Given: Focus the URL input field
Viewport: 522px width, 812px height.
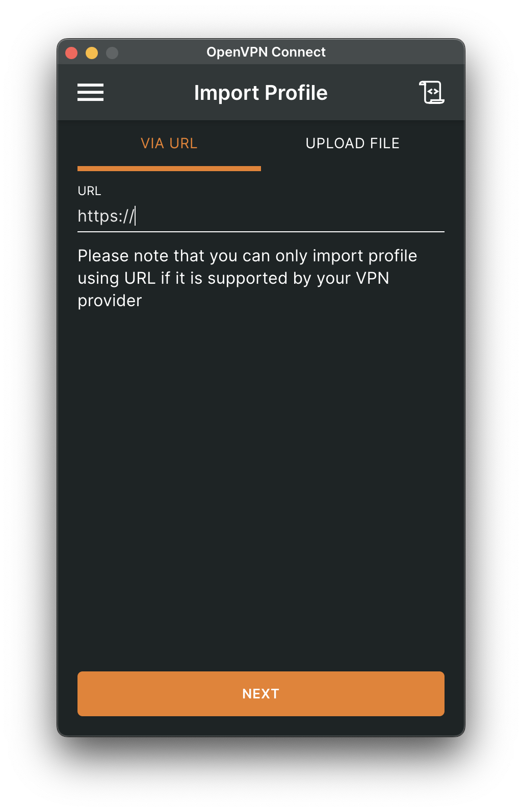Looking at the screenshot, I should coord(261,216).
